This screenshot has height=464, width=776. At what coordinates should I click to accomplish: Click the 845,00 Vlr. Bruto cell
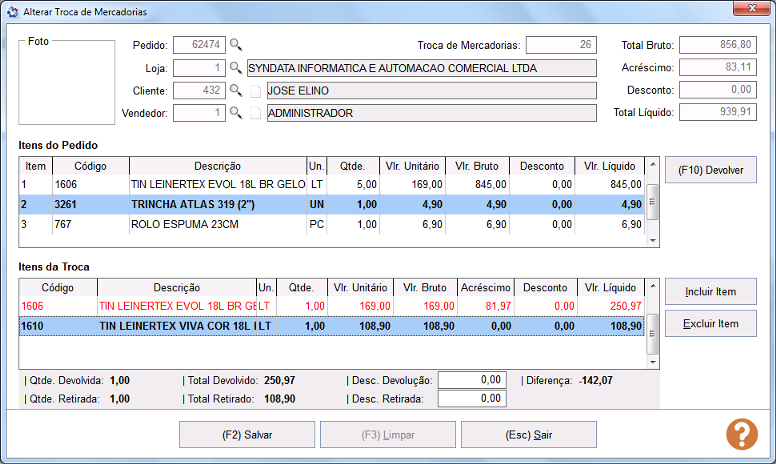point(477,185)
